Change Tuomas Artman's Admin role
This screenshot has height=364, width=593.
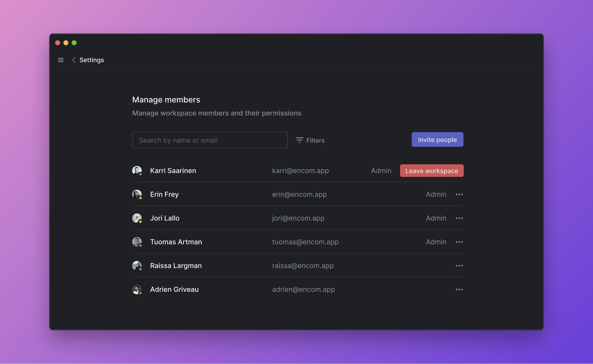436,242
